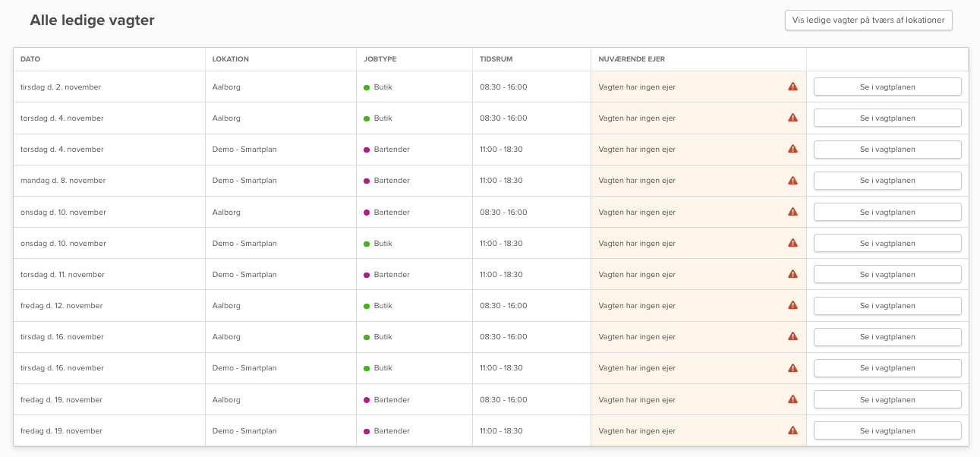Screen dimensions: 980x457
Task: Show vacant shifts across all locations
Action: (x=868, y=20)
